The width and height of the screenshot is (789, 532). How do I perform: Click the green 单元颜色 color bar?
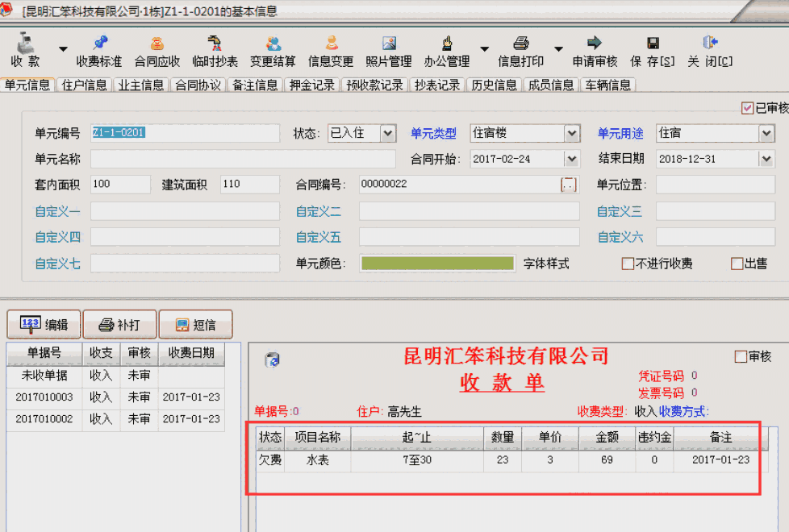coord(437,264)
